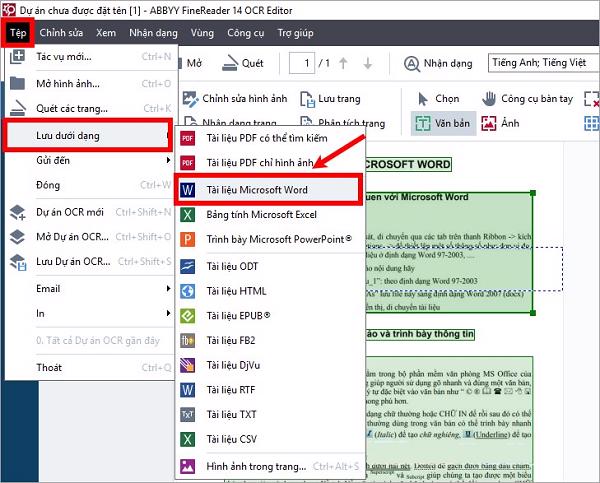Click the TXT document icon
The height and width of the screenshot is (483, 600).
188,415
